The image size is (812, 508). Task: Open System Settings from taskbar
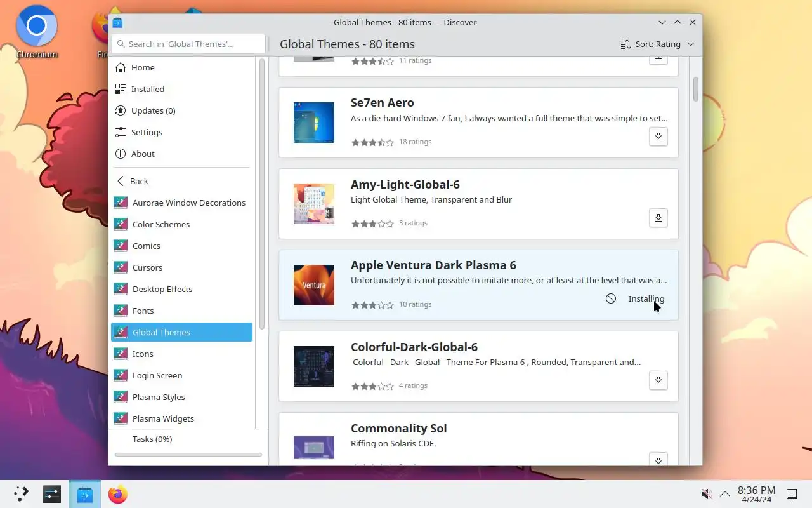pos(52,494)
